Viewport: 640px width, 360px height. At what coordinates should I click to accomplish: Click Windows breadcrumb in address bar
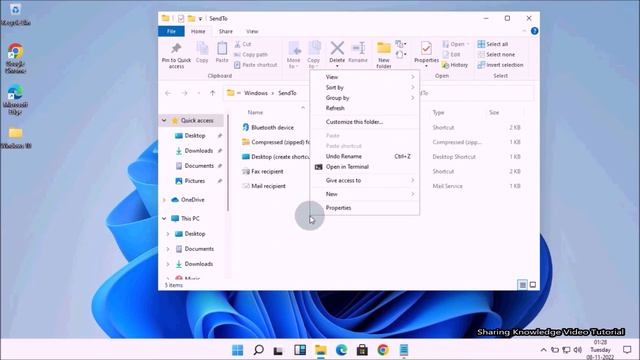[256, 93]
